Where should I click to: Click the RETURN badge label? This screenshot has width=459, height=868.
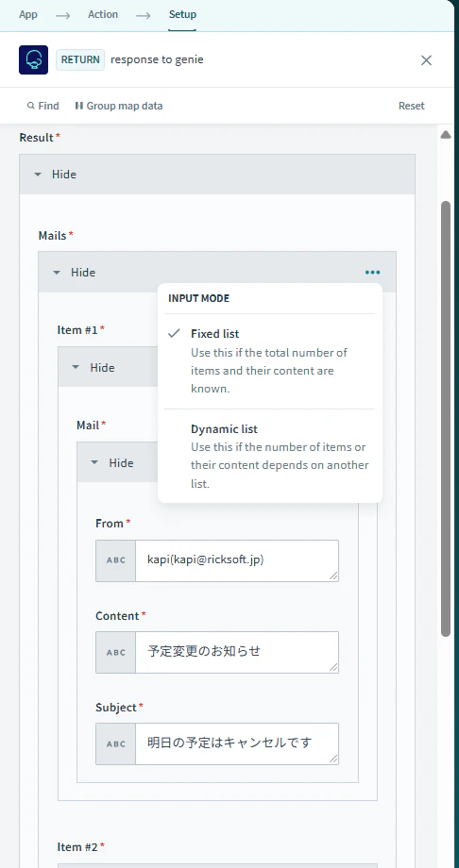(80, 59)
